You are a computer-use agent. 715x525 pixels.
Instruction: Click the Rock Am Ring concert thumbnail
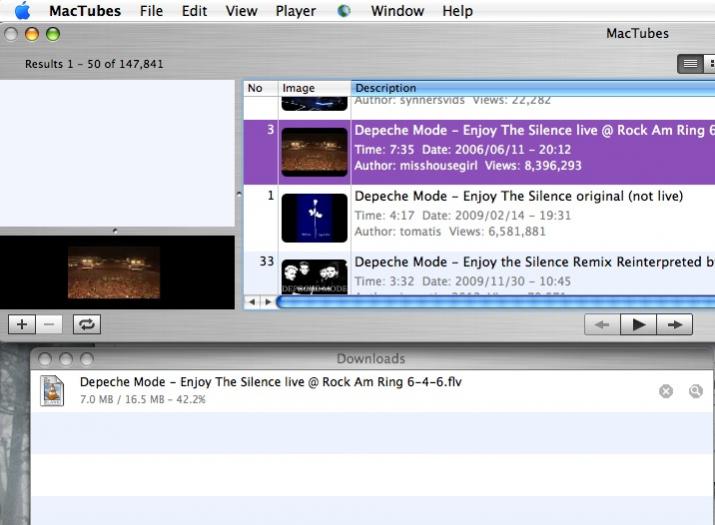pyautogui.click(x=314, y=152)
